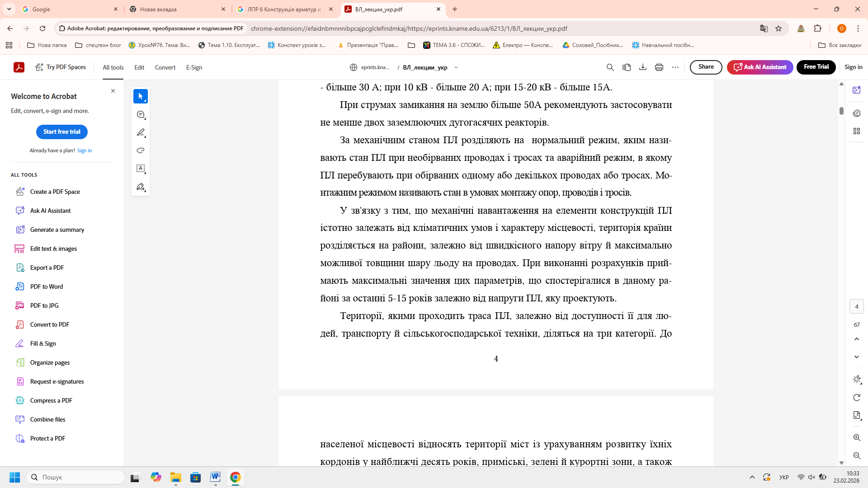Toggle dark mode display icon

[857, 380]
